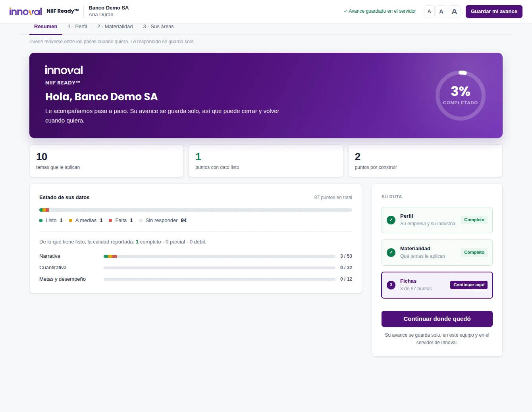Select the medium font size A button
The width and height of the screenshot is (532, 412).
point(441,11)
